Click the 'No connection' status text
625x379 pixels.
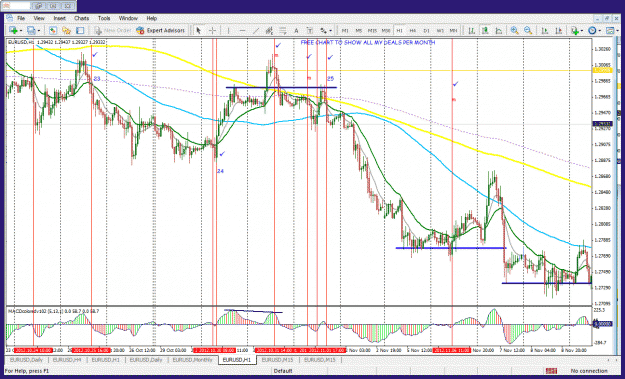point(589,371)
